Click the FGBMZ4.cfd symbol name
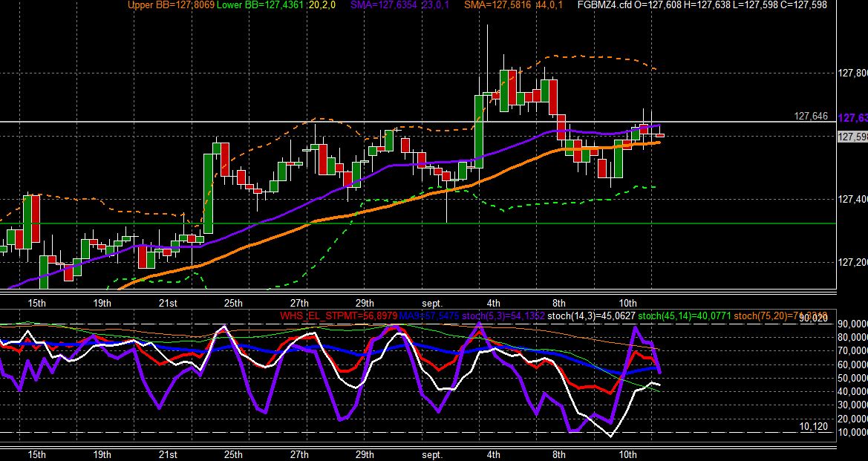The height and width of the screenshot is (461, 868). pyautogui.click(x=604, y=5)
